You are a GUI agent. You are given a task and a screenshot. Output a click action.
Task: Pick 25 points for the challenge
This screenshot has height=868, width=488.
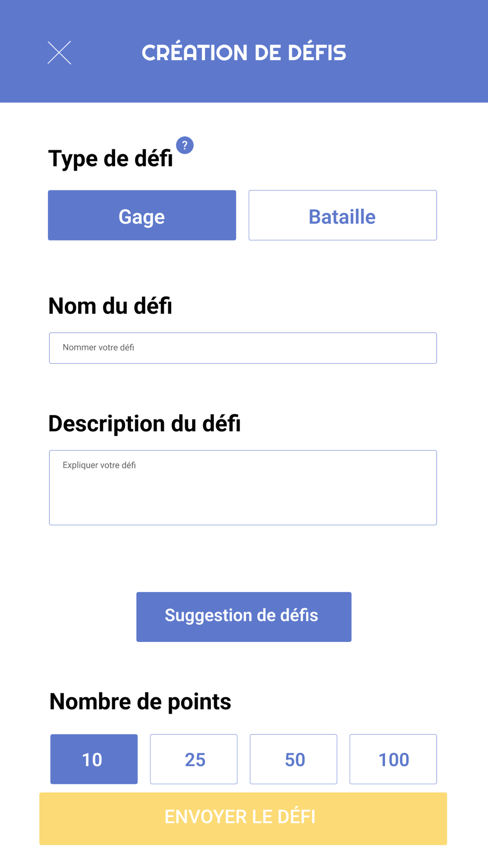[x=194, y=759]
